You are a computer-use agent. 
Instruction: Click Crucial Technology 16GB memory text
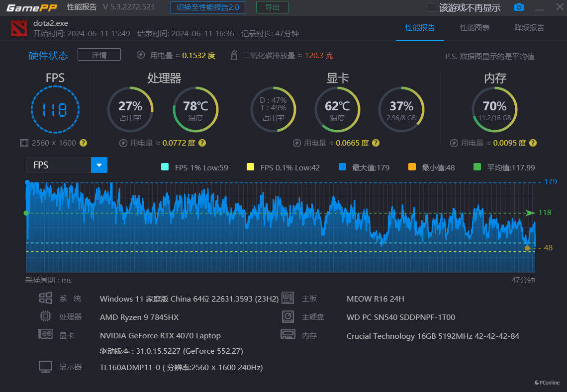(433, 336)
